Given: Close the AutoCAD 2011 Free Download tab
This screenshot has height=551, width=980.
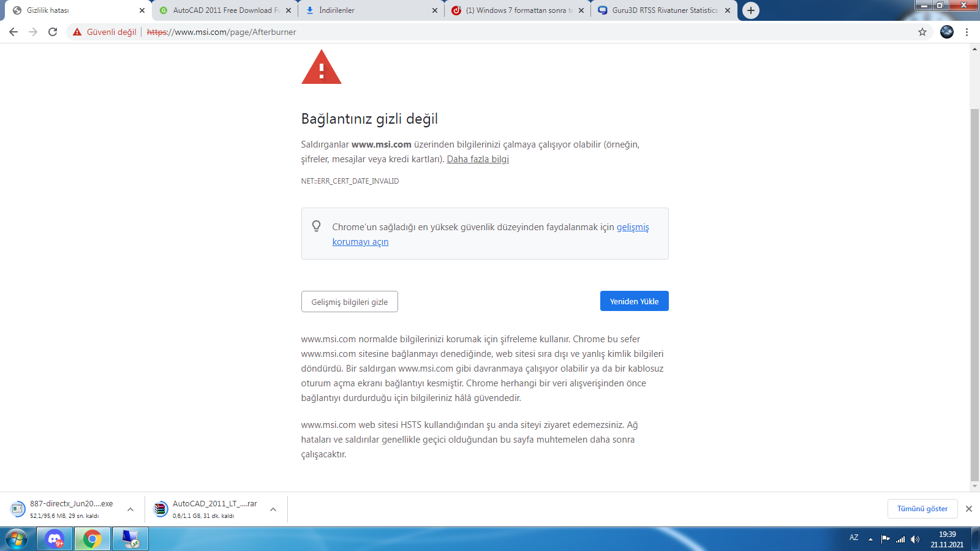Looking at the screenshot, I should (288, 10).
